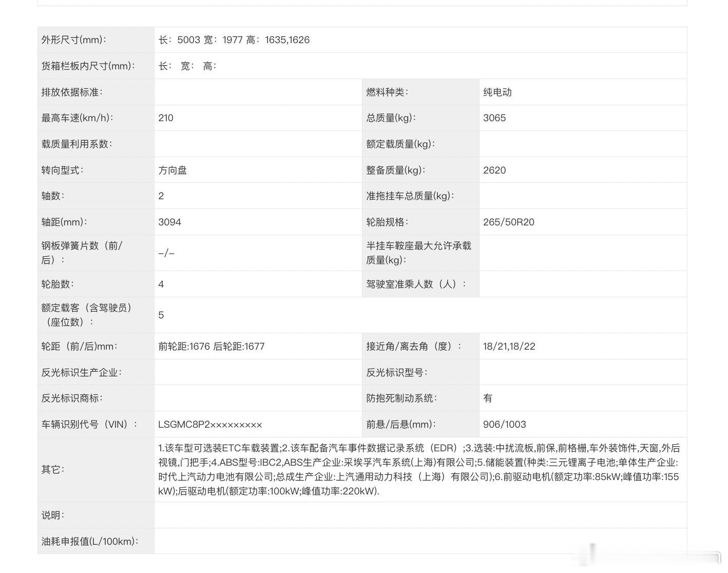Image resolution: width=728 pixels, height=573 pixels.
Task: Select the track value 前轮距:1676 后轮距:1677
Action: [x=212, y=347]
